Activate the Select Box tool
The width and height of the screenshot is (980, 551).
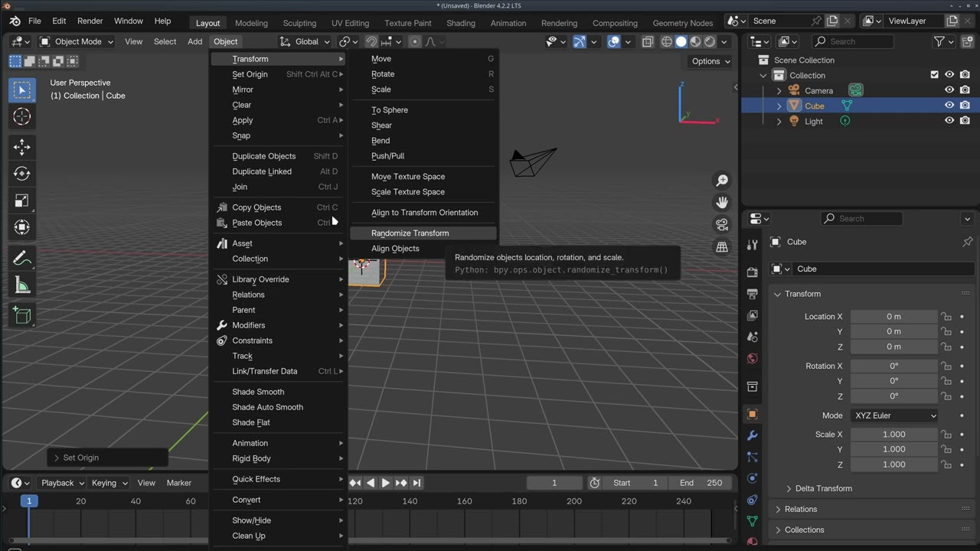21,90
